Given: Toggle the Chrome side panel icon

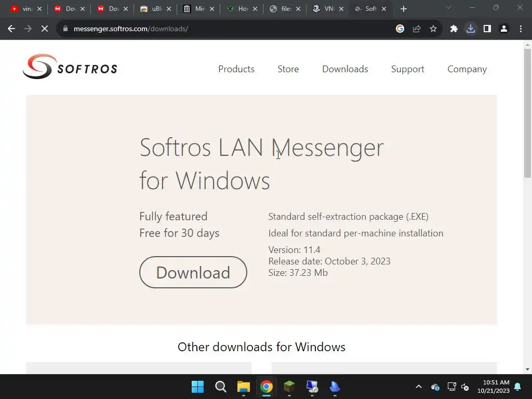Looking at the screenshot, I should 487,29.
